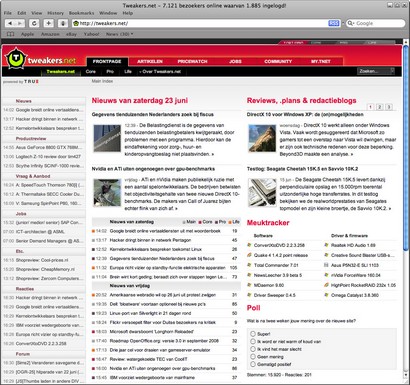Open the Bookmarks menu

(81, 13)
